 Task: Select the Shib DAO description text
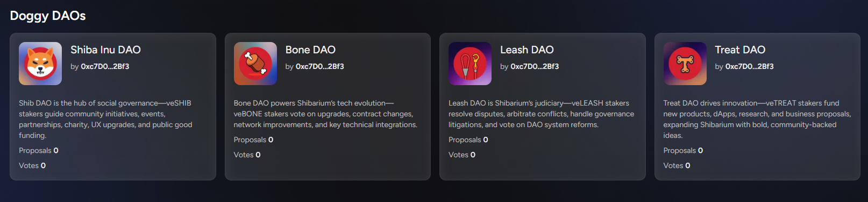point(105,119)
